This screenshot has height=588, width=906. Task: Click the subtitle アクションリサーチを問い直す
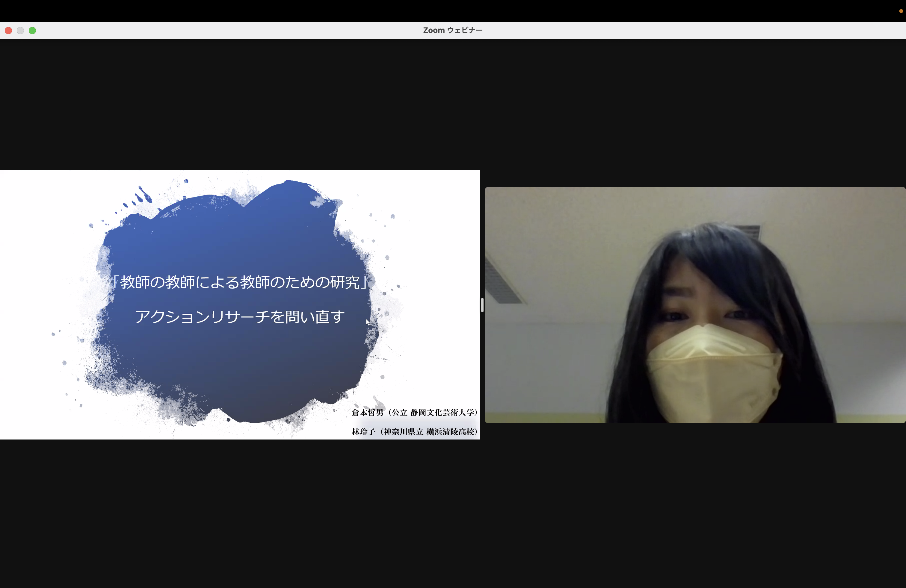[x=240, y=316]
